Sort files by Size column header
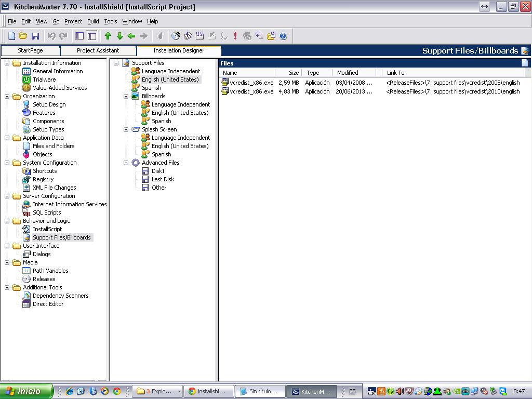 288,73
